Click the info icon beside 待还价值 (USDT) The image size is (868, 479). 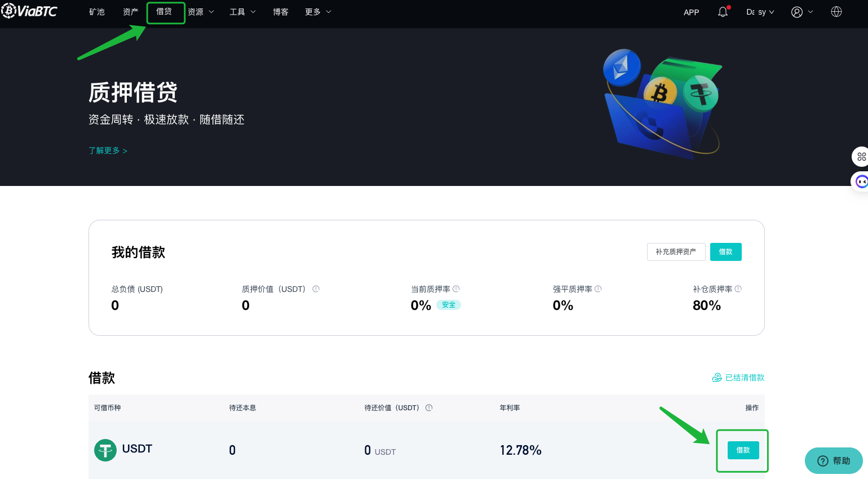[429, 407]
